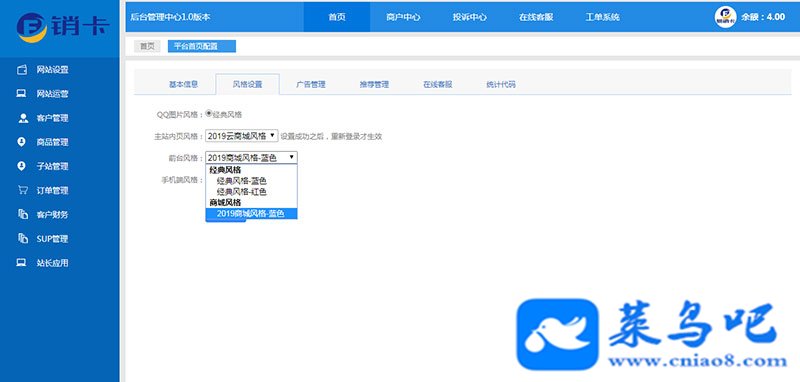Click the 首页 breadcrumb tab
The image size is (800, 382).
pos(147,46)
